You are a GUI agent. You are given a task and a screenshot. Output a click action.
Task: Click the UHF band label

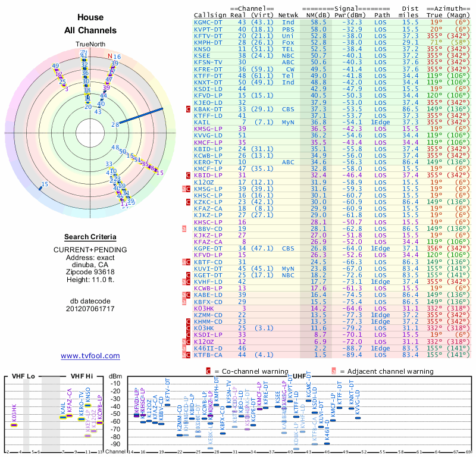coord(299,376)
